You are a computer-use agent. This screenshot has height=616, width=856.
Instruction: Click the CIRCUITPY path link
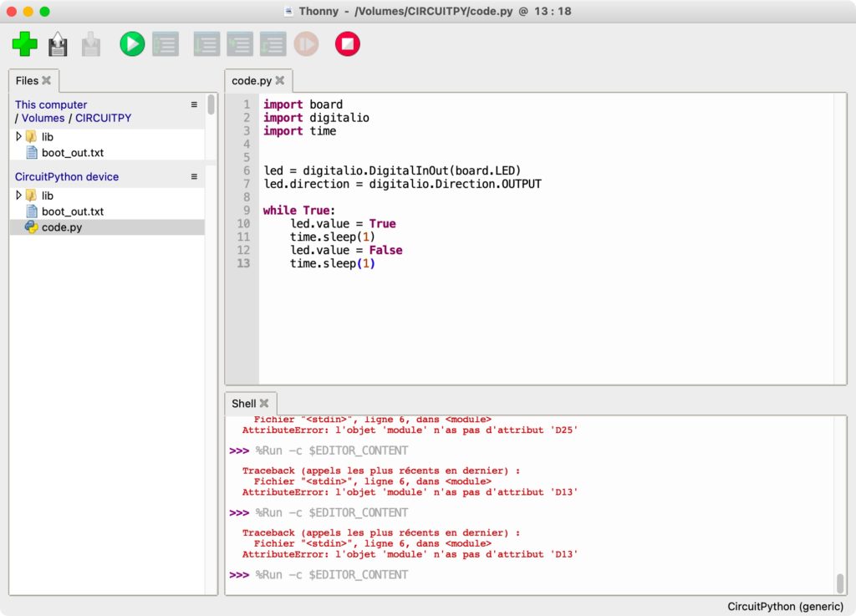click(x=103, y=118)
